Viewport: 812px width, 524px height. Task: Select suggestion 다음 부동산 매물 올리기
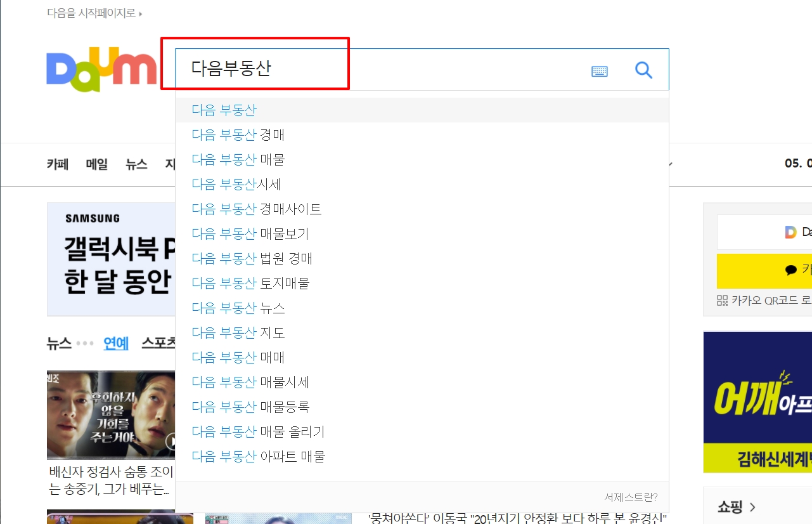422,431
